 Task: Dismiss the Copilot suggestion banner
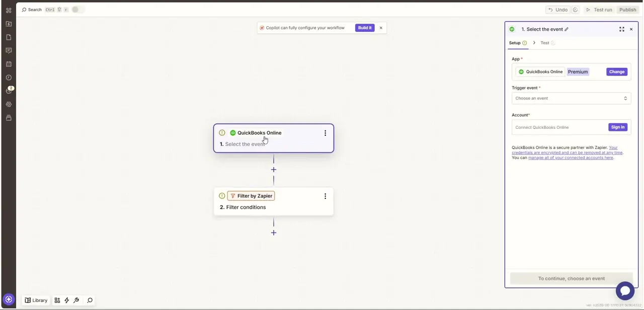click(x=381, y=28)
